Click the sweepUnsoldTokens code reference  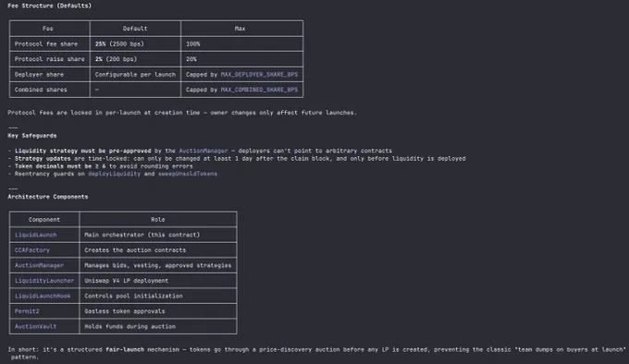[x=188, y=174]
